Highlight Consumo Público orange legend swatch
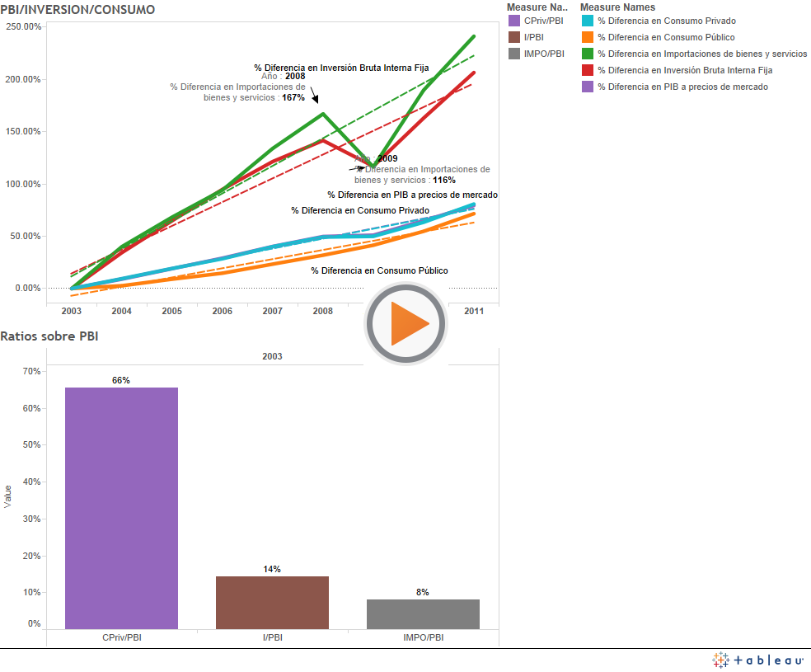The image size is (811, 672). (x=588, y=37)
